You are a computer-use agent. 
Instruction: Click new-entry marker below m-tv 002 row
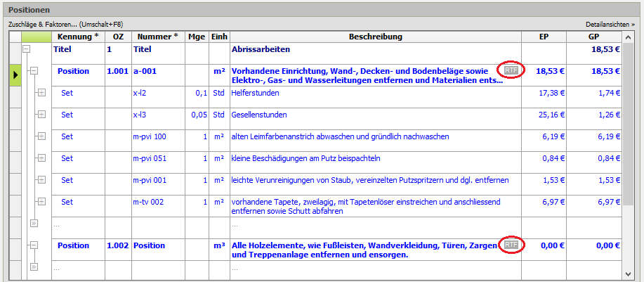(34, 223)
